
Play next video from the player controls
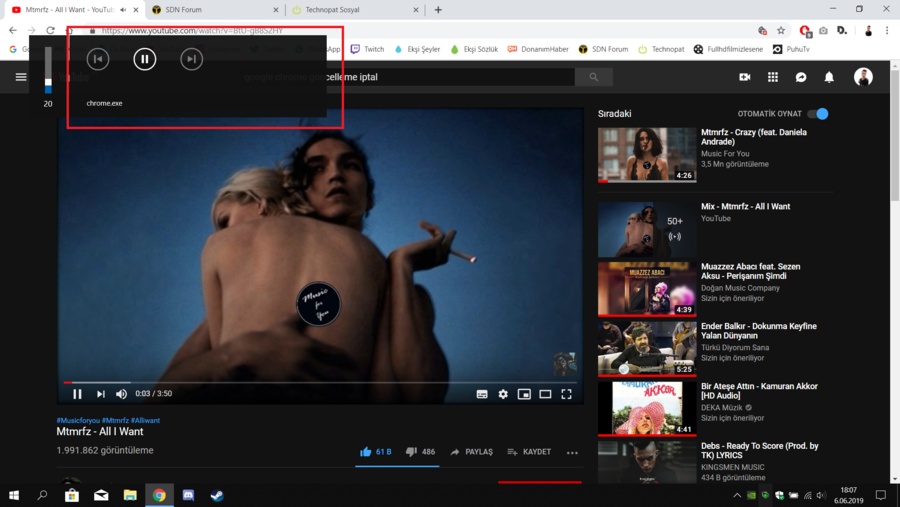tap(100, 394)
